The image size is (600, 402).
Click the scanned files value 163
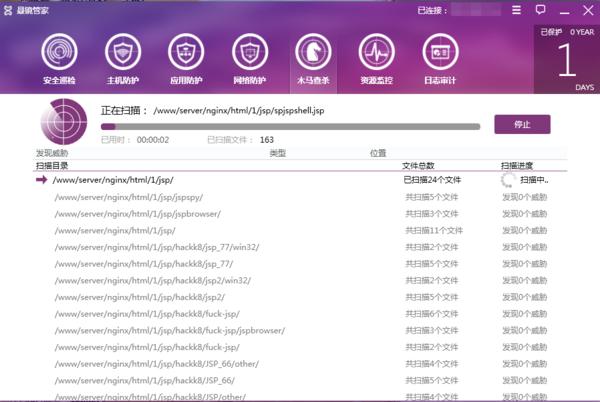[267, 140]
